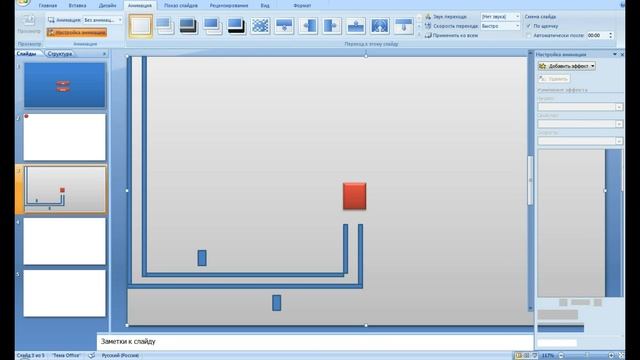Click the spell check icon in status bar
The height and width of the screenshot is (360, 640).
91,356
